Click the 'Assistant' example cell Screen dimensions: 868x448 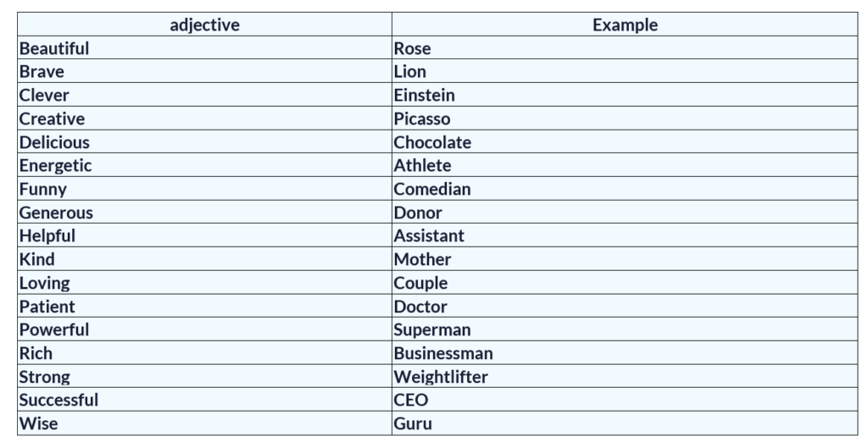[429, 236]
